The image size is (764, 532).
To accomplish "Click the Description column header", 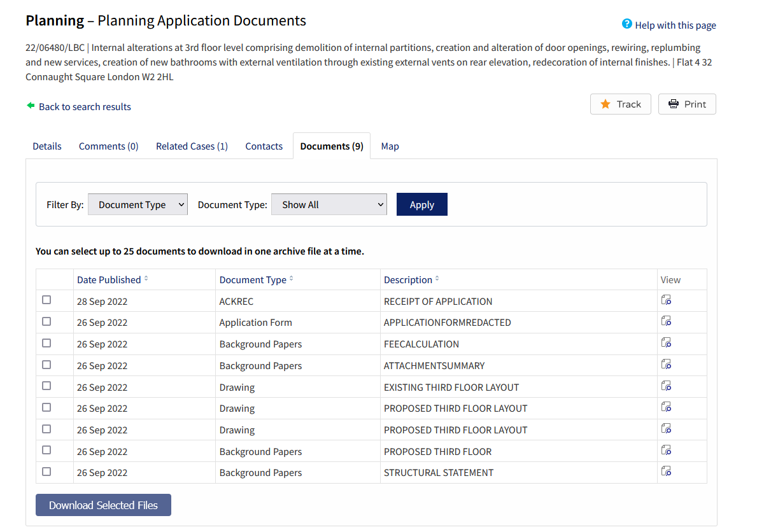I will [408, 279].
